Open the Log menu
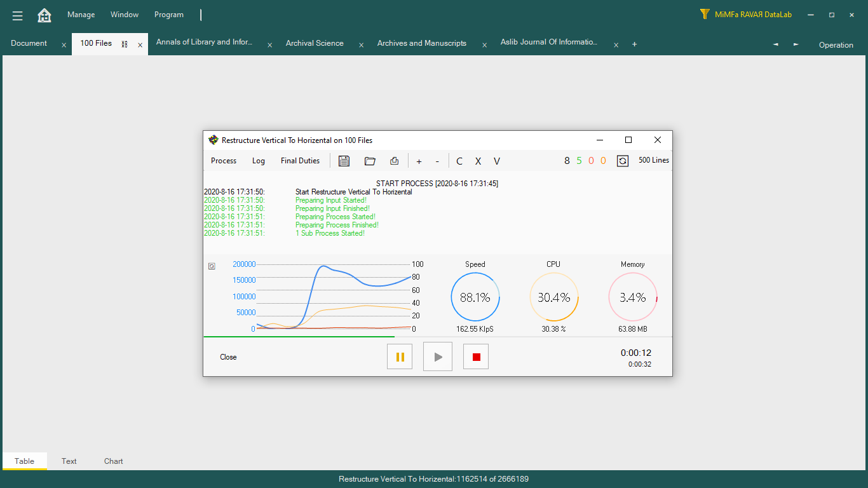The image size is (868, 488). pos(259,161)
